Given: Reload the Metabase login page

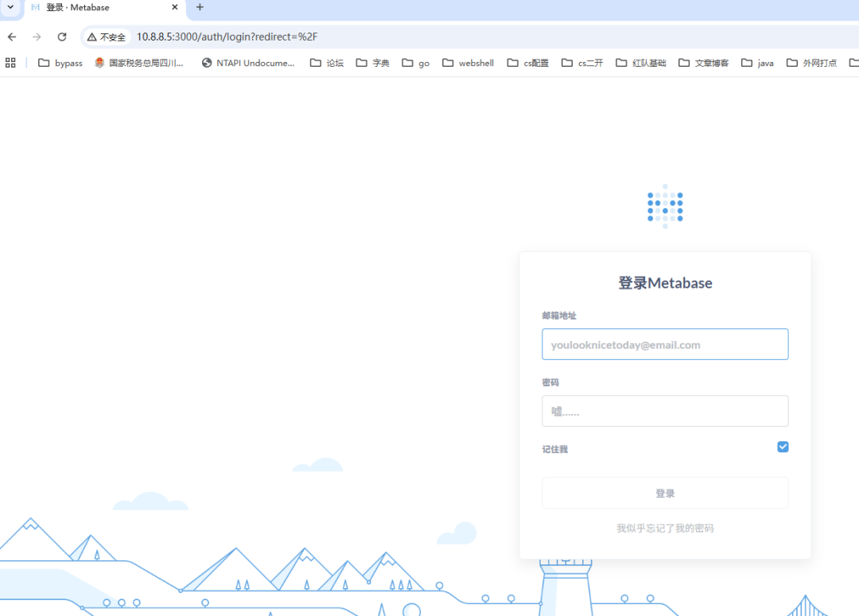Looking at the screenshot, I should click(62, 37).
